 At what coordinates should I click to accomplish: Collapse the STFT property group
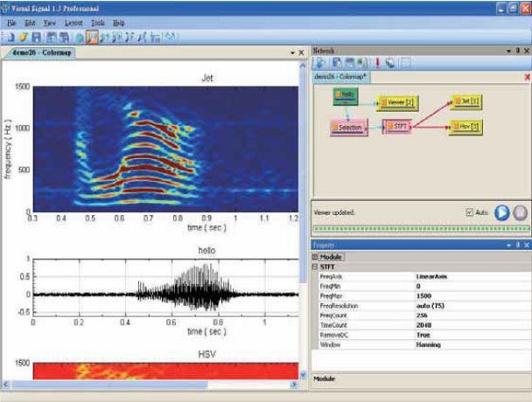pos(316,267)
